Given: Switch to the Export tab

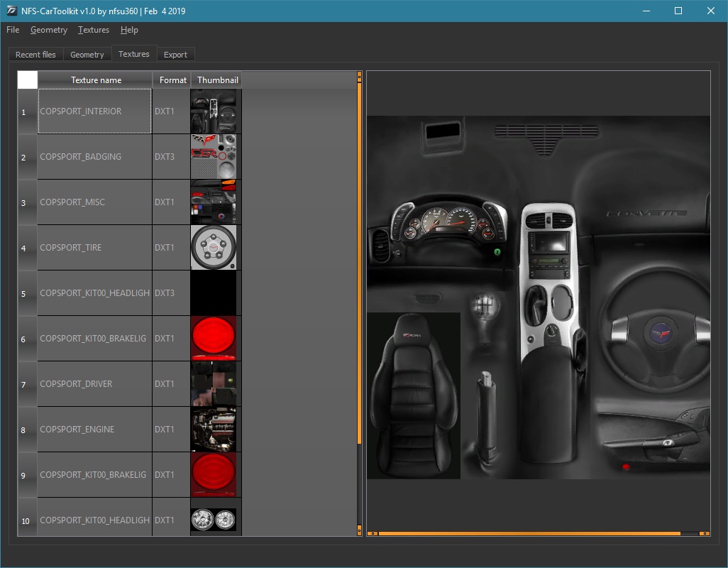Looking at the screenshot, I should (x=176, y=54).
